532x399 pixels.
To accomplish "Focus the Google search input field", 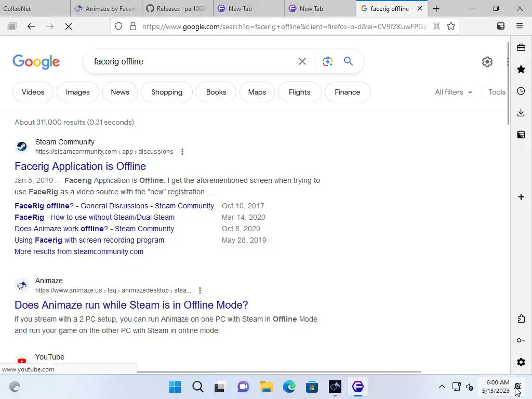I will (193, 61).
